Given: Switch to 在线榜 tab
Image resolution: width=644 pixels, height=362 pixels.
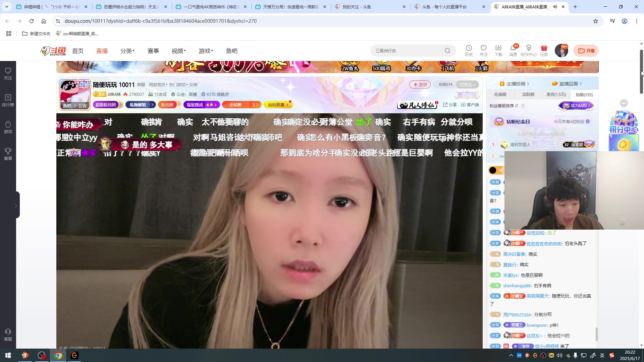Looking at the screenshot, I should tap(500, 95).
